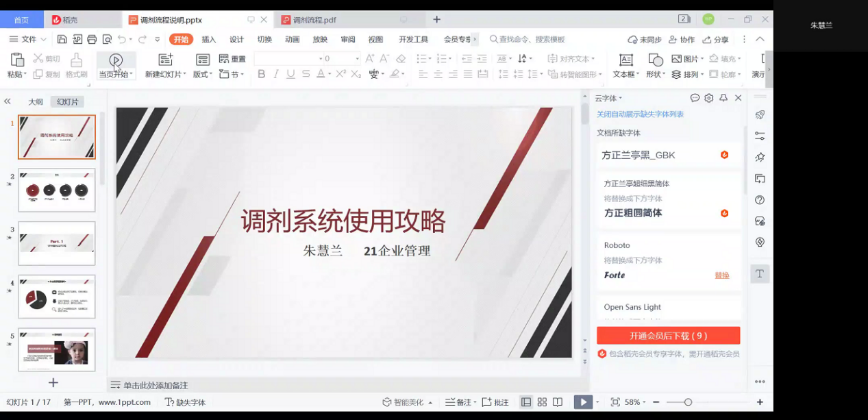Toggle bold formatting button

click(261, 74)
